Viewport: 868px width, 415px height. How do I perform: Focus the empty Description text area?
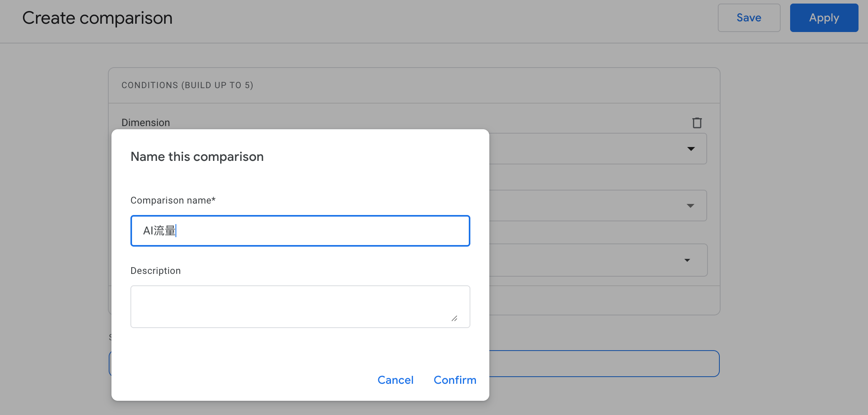[x=300, y=307]
